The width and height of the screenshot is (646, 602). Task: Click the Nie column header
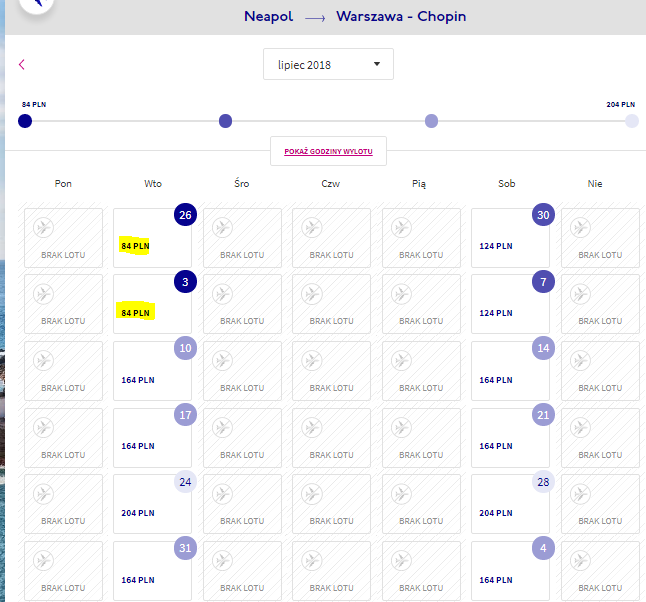click(x=595, y=183)
